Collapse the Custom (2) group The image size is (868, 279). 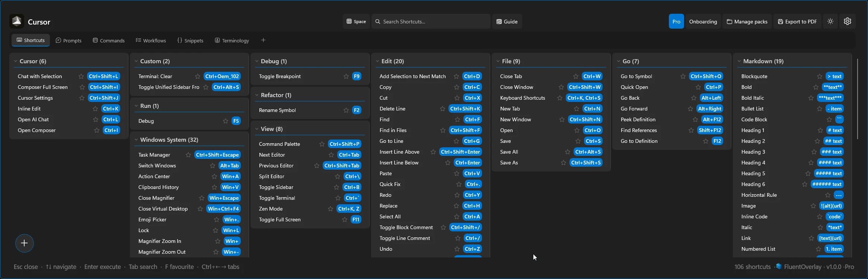136,61
